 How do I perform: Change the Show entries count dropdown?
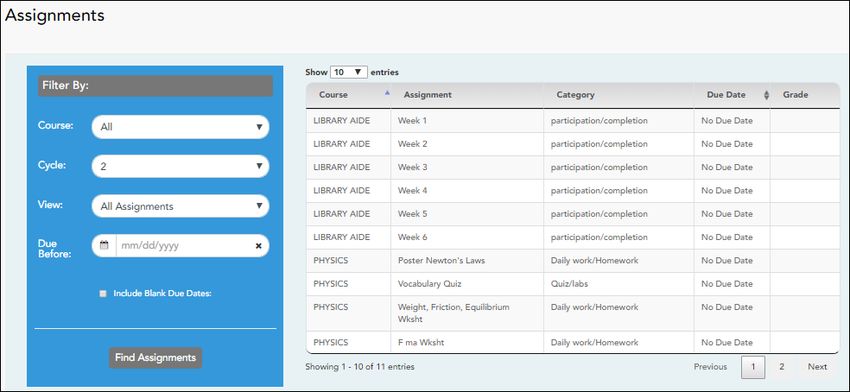[349, 72]
